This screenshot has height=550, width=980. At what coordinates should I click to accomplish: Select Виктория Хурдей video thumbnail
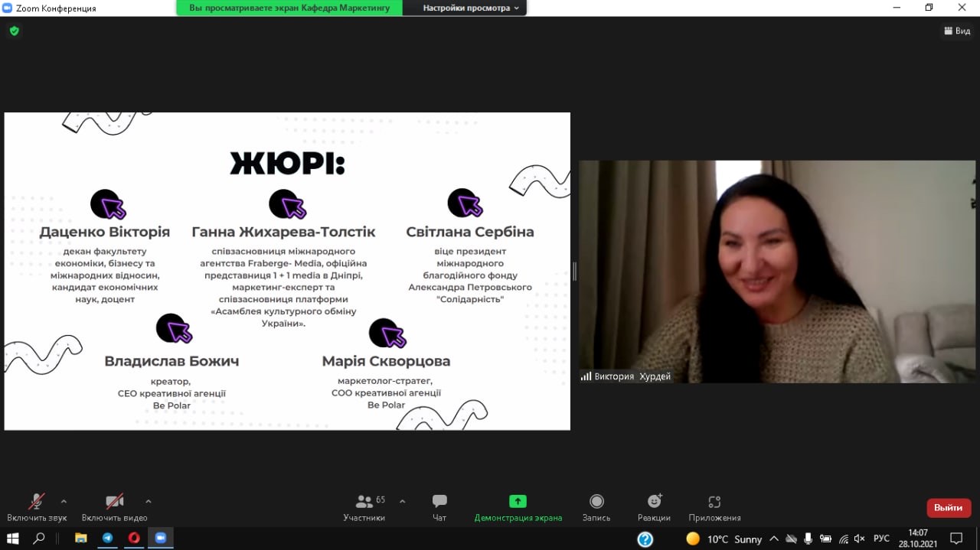point(776,272)
